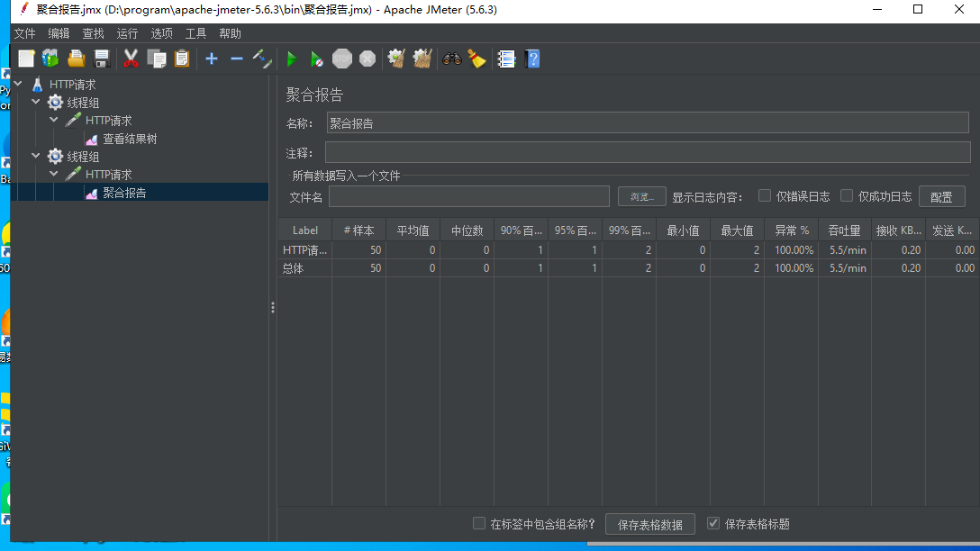Click the Cut scissors toolbar icon
This screenshot has height=551, width=980.
130,59
